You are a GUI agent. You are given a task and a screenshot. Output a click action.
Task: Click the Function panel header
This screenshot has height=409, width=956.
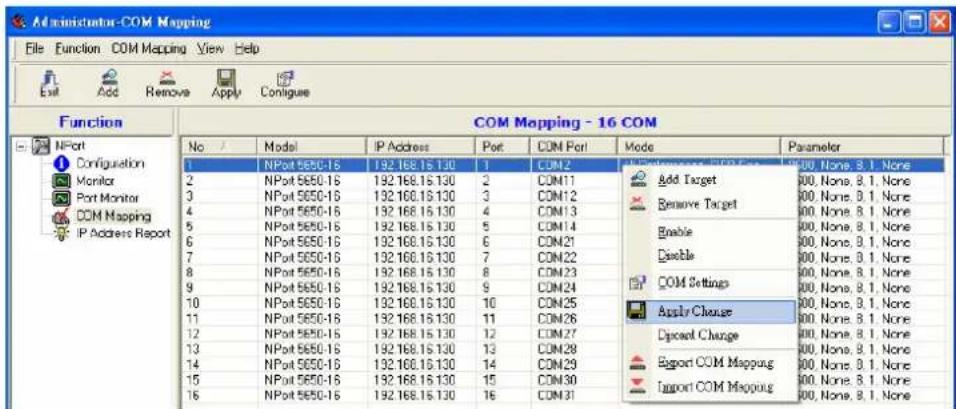pos(90,122)
